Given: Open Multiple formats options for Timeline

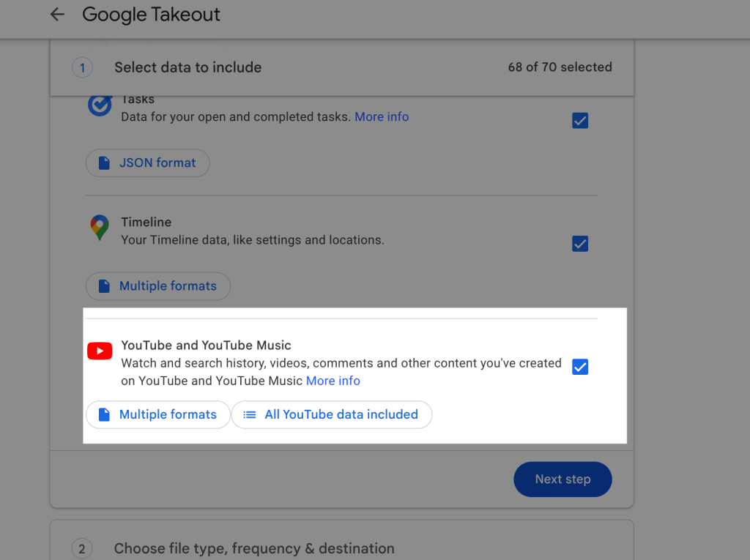Looking at the screenshot, I should pos(157,286).
